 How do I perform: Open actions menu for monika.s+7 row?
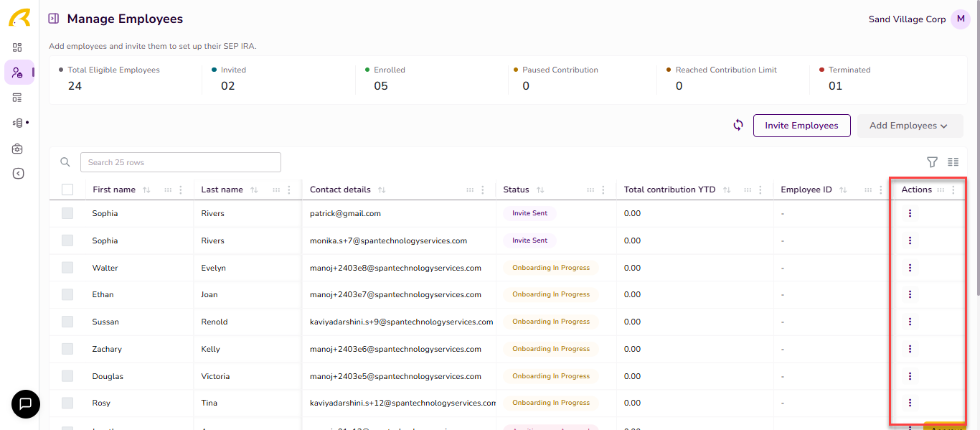[x=910, y=240]
